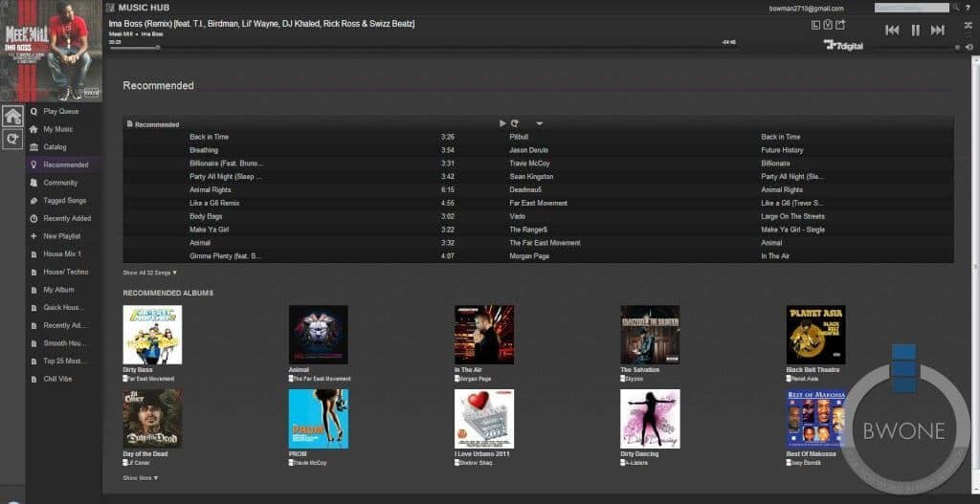Click the Play Queue magnifier icon

tap(33, 111)
